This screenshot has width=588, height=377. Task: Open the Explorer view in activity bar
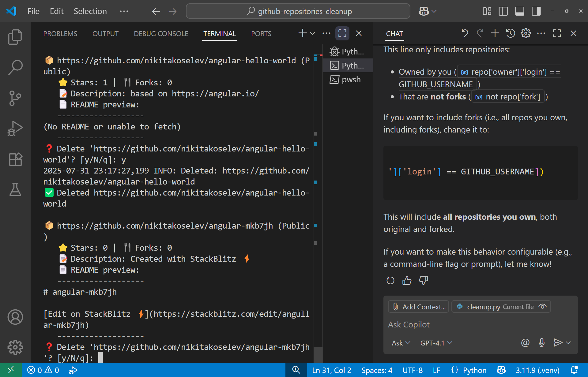pyautogui.click(x=15, y=37)
